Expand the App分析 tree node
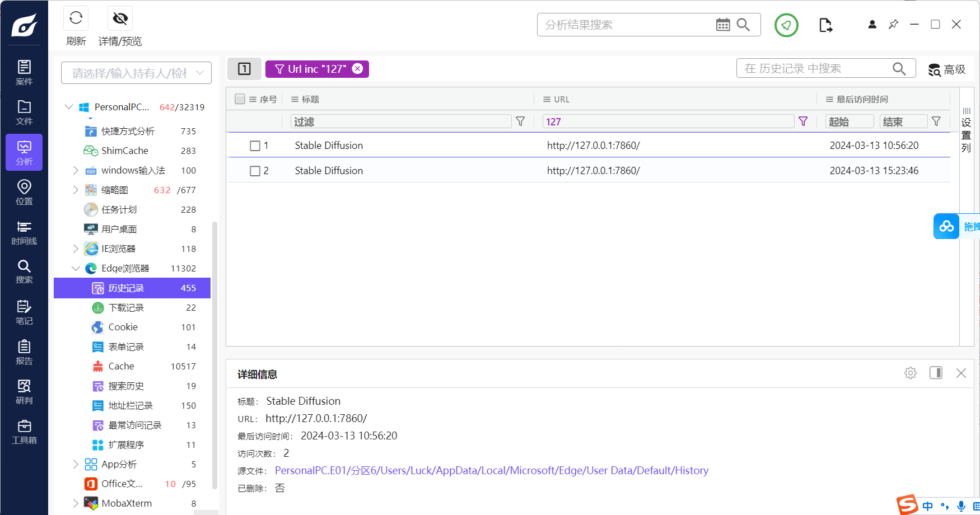980x515 pixels. tap(76, 464)
